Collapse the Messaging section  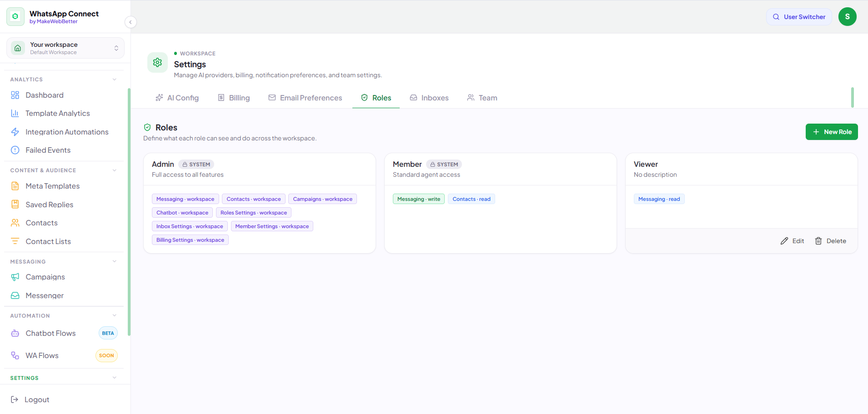click(115, 261)
